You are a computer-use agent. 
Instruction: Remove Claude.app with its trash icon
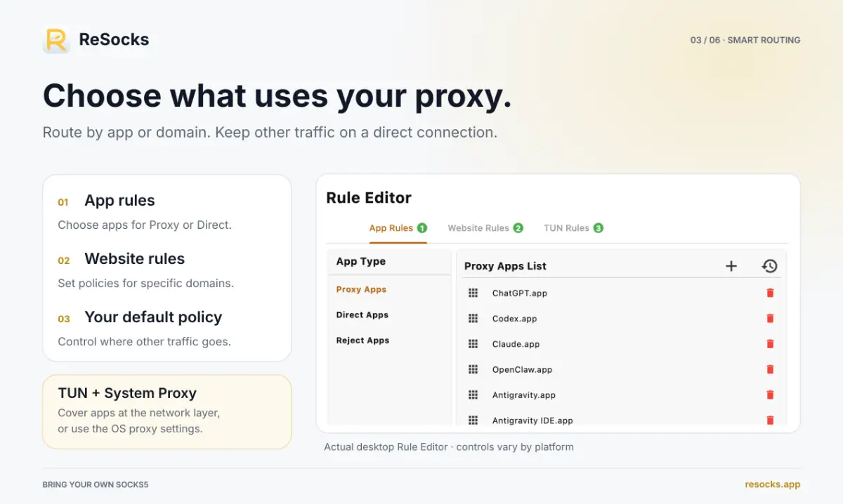point(770,344)
